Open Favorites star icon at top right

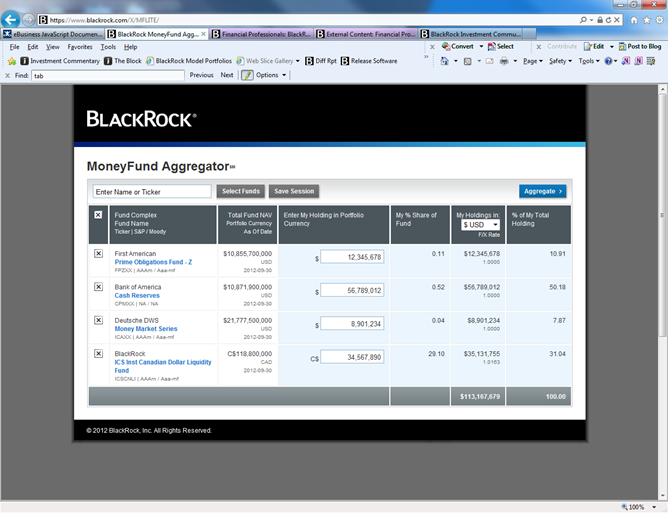647,20
